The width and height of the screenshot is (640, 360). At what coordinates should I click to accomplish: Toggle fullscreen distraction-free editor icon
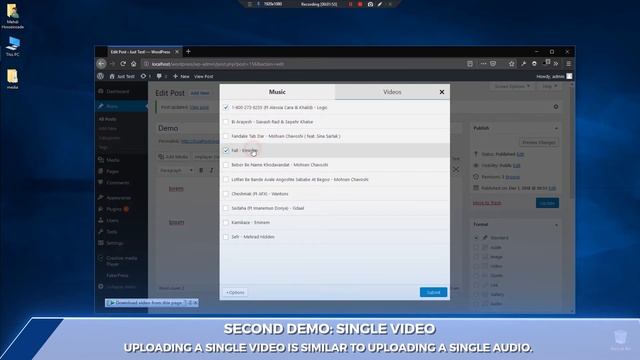(x=456, y=170)
